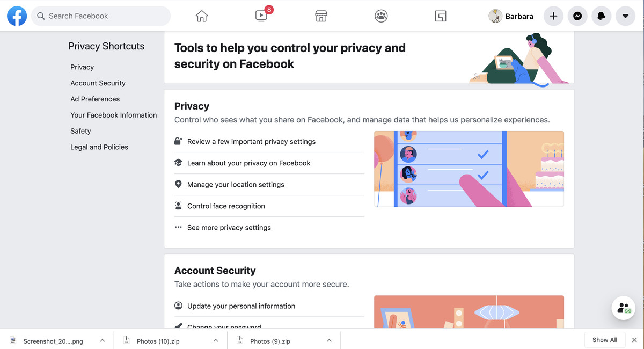Click Show All in the downloads bar
The image size is (644, 349).
[x=605, y=340]
